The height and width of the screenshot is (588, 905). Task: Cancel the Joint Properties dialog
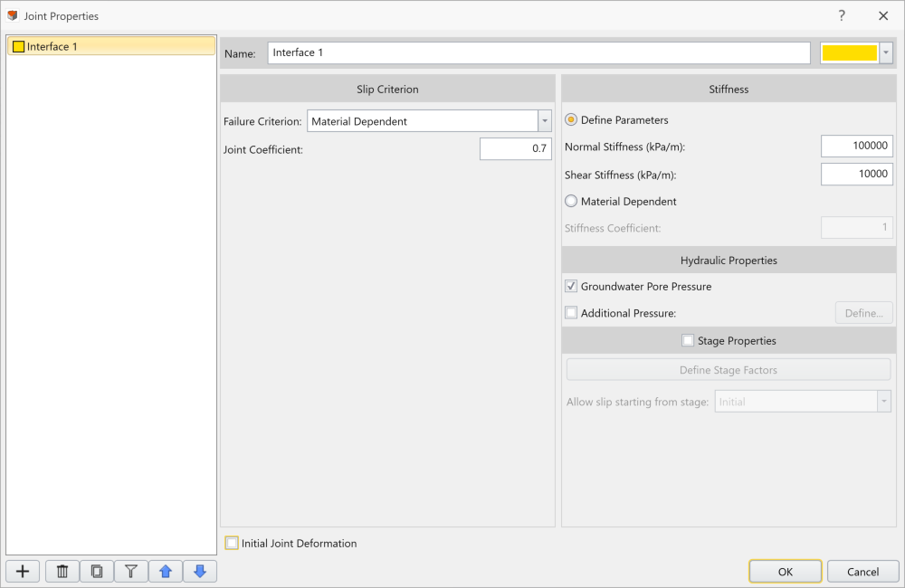pos(862,572)
